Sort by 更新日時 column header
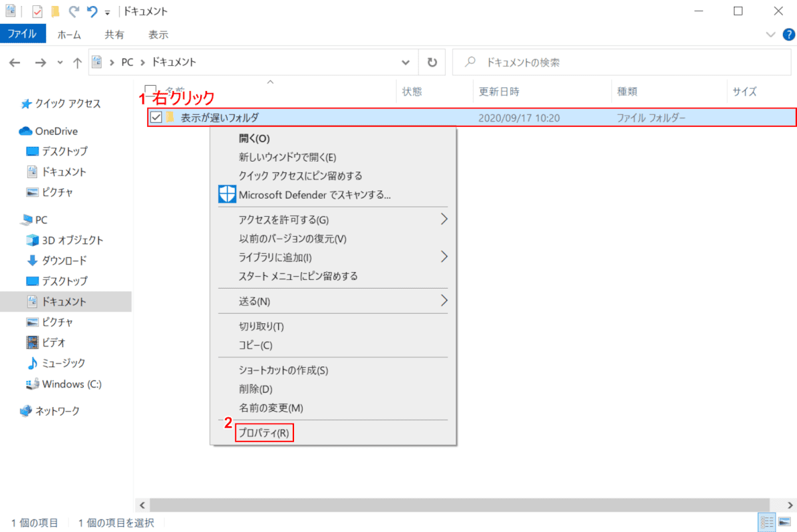The width and height of the screenshot is (797, 532). [x=499, y=92]
